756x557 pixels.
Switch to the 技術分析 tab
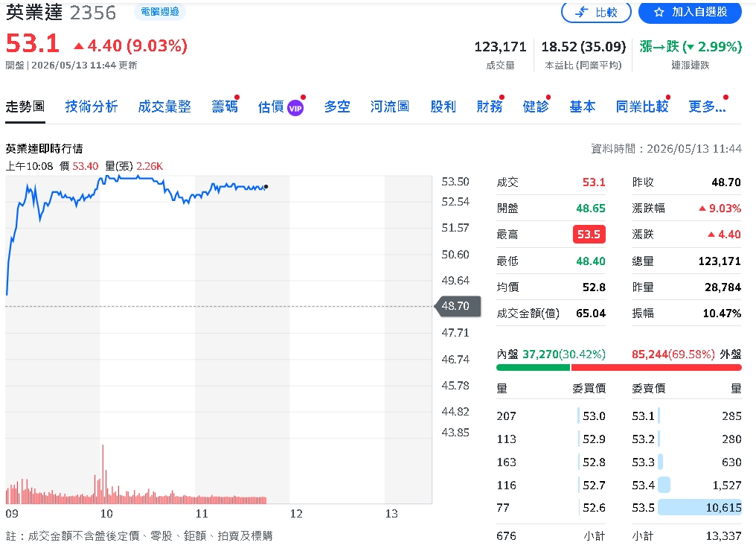point(92,106)
